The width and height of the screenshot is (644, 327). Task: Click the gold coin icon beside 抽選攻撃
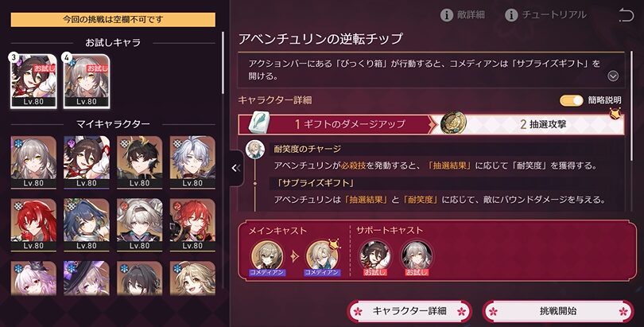pos(453,123)
